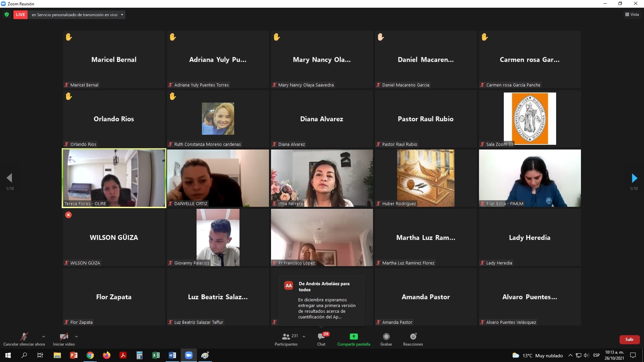The height and width of the screenshot is (362, 644).
Task: Click the Grabar record icon
Action: pyautogui.click(x=386, y=337)
